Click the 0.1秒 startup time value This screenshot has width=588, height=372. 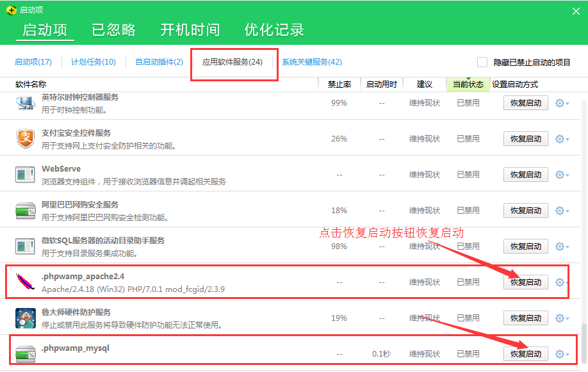(x=381, y=353)
